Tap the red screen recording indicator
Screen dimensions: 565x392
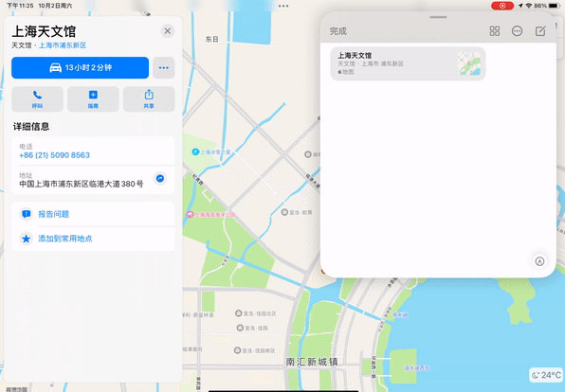(x=502, y=6)
